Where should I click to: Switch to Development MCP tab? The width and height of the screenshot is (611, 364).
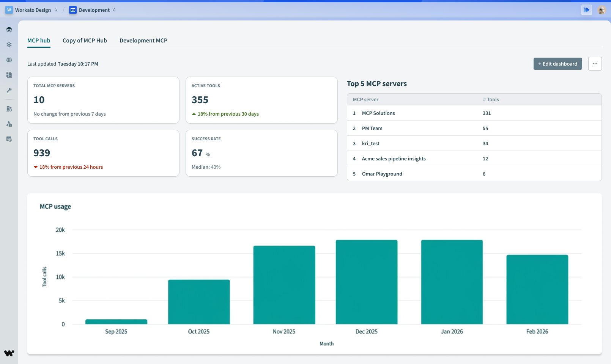[143, 41]
